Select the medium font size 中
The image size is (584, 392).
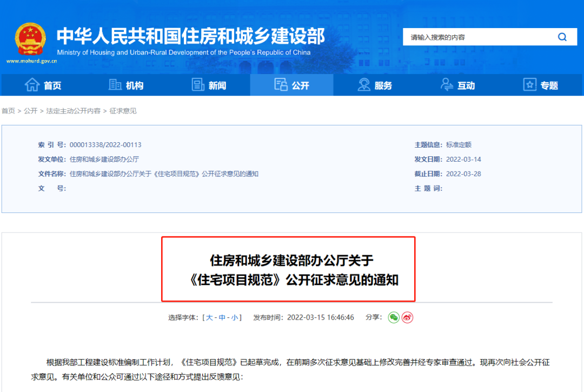(x=222, y=317)
